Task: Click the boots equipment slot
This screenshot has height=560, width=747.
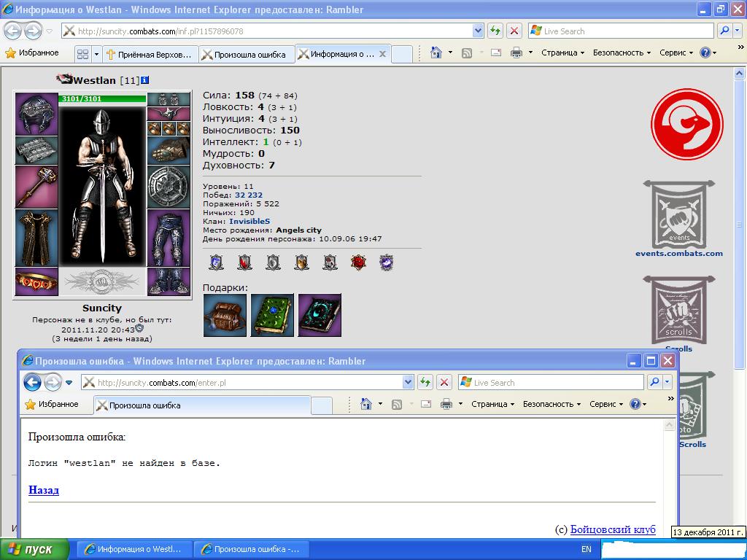Action: [169, 281]
